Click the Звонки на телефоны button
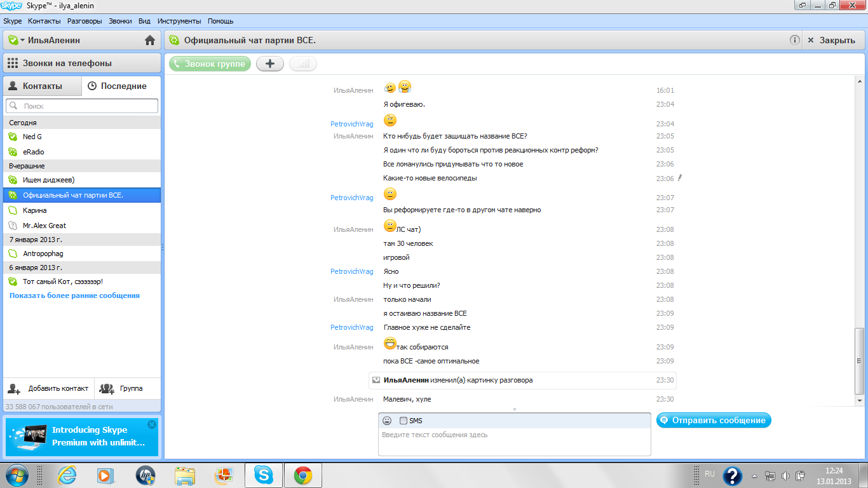The height and width of the screenshot is (488, 868). 82,63
